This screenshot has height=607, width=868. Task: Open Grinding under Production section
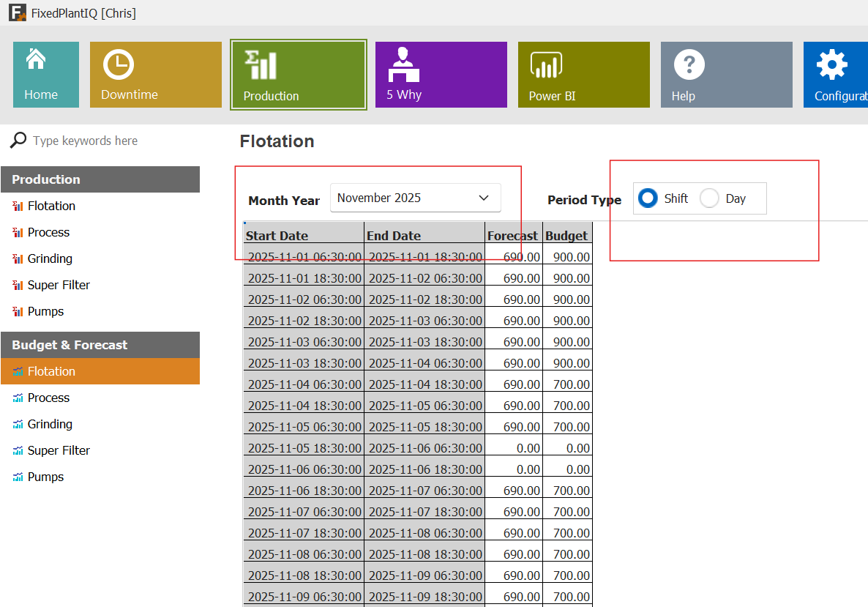50,258
